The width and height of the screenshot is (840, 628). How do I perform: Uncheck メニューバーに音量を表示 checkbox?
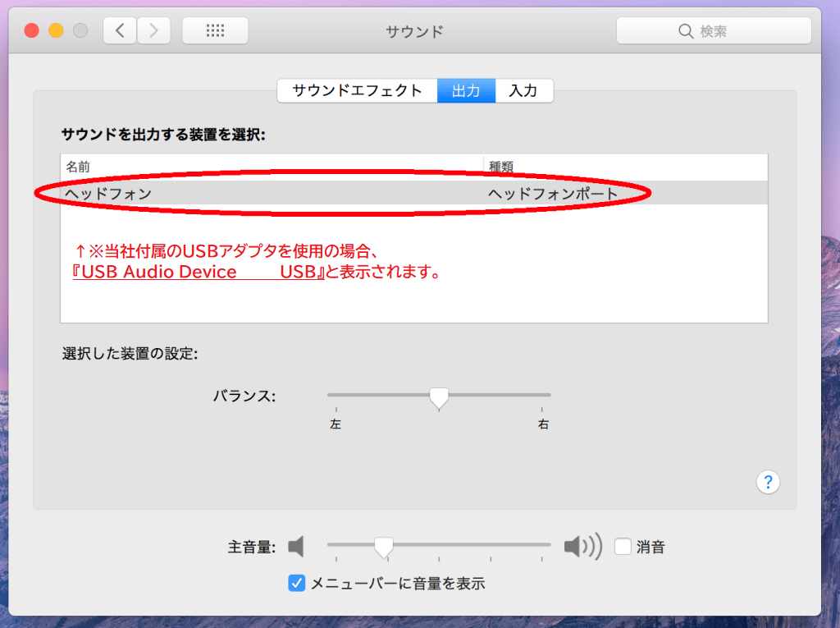[297, 583]
